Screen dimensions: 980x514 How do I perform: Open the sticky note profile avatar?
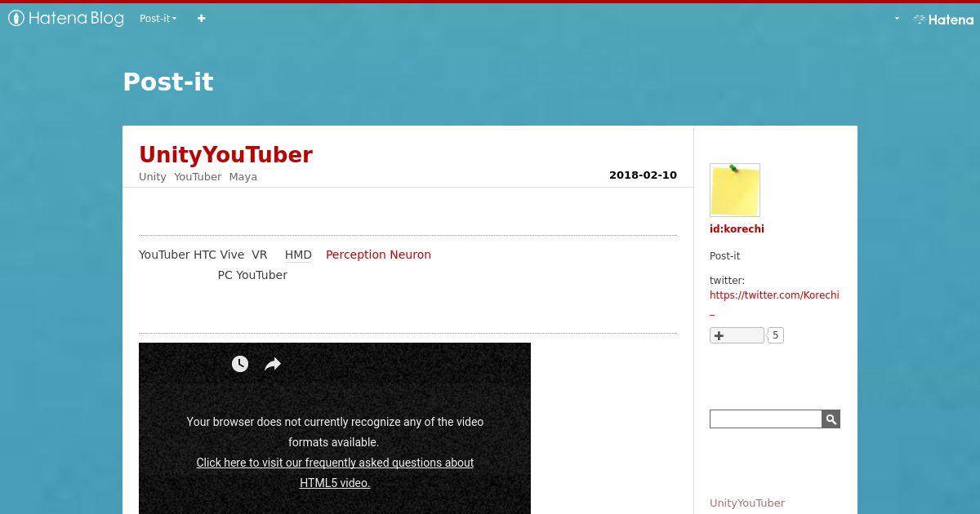click(x=735, y=190)
